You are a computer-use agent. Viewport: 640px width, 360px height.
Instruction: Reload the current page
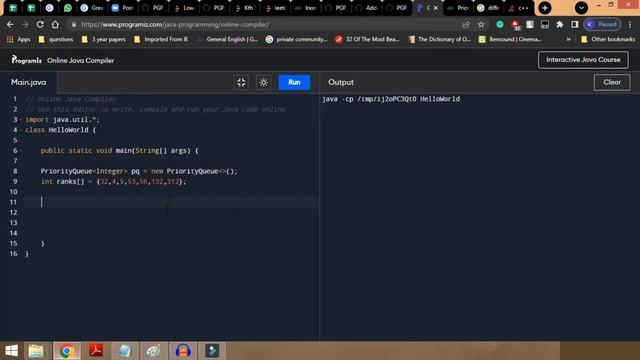point(40,24)
